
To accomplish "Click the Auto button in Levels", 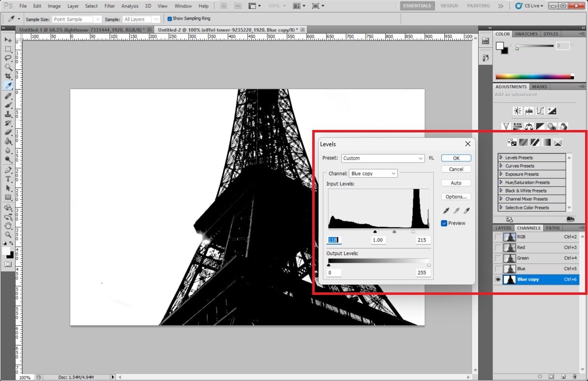I will click(x=456, y=183).
